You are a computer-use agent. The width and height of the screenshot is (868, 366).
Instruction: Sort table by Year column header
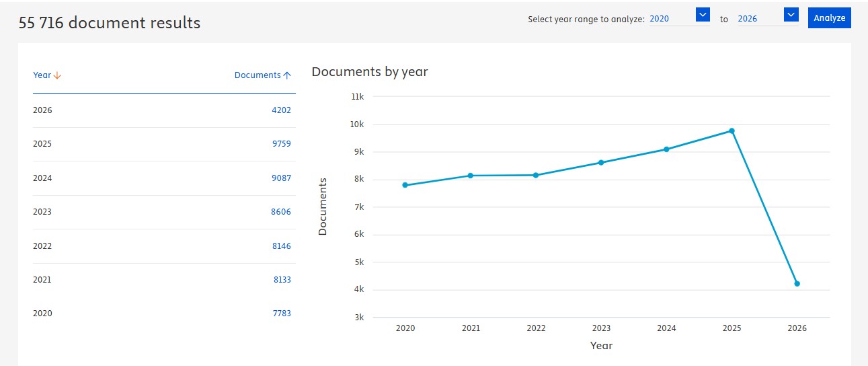(x=47, y=75)
